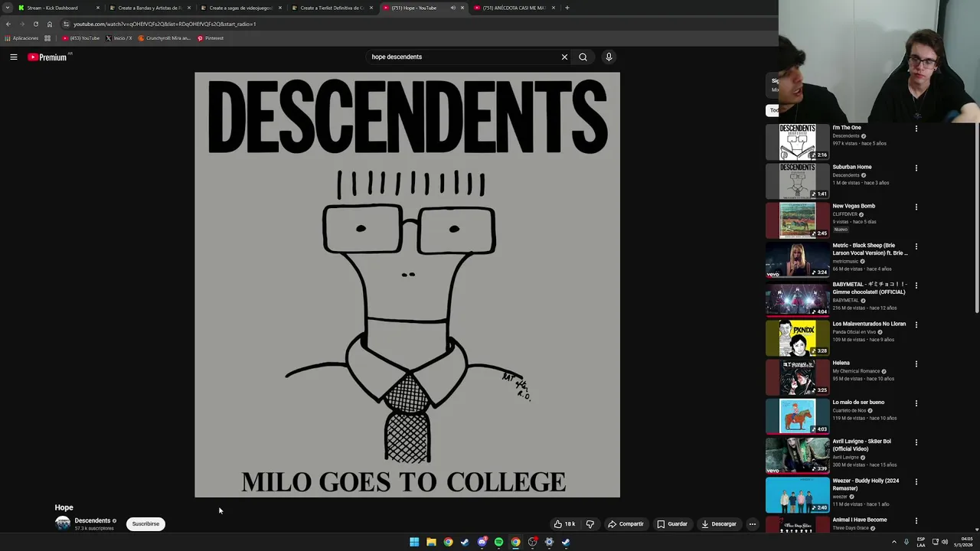Switch to Create a Tierlist Definitiva tab
This screenshot has width=980, height=551.
(331, 8)
